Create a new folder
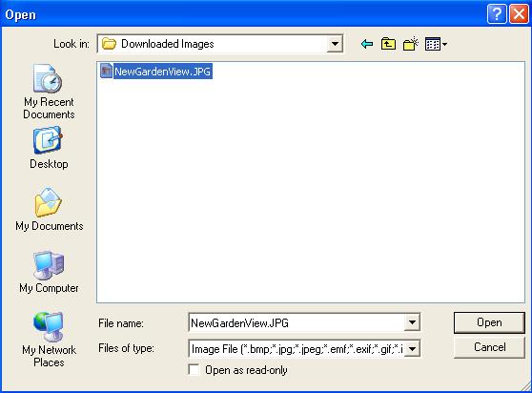 pos(411,44)
